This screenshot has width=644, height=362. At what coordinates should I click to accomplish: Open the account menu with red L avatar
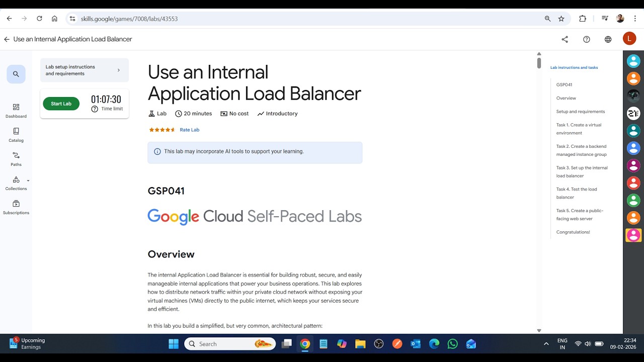coord(629,39)
